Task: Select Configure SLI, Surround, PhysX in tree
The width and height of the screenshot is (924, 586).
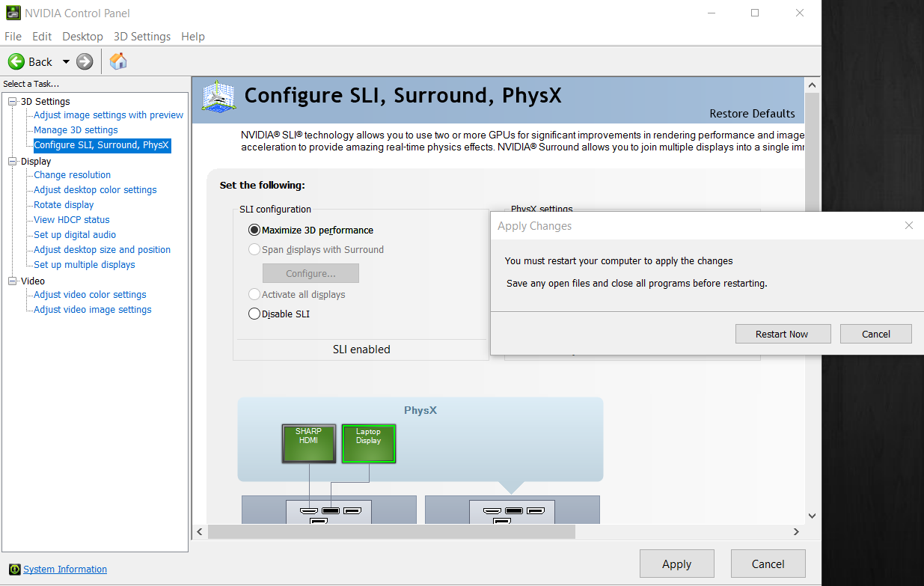Action: pyautogui.click(x=102, y=145)
